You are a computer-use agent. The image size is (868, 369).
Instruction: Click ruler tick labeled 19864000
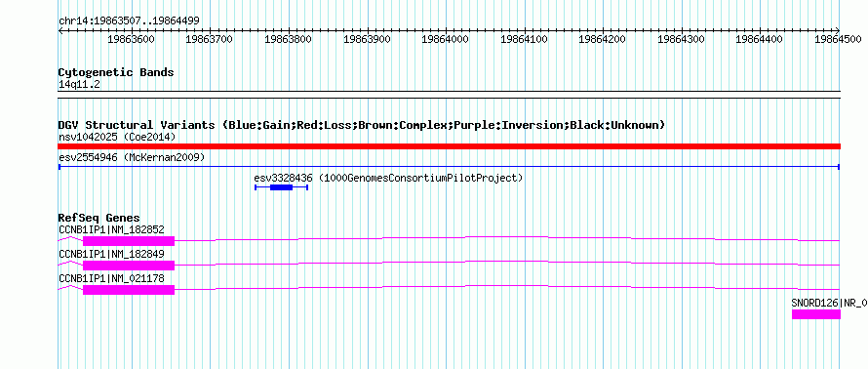click(x=446, y=39)
